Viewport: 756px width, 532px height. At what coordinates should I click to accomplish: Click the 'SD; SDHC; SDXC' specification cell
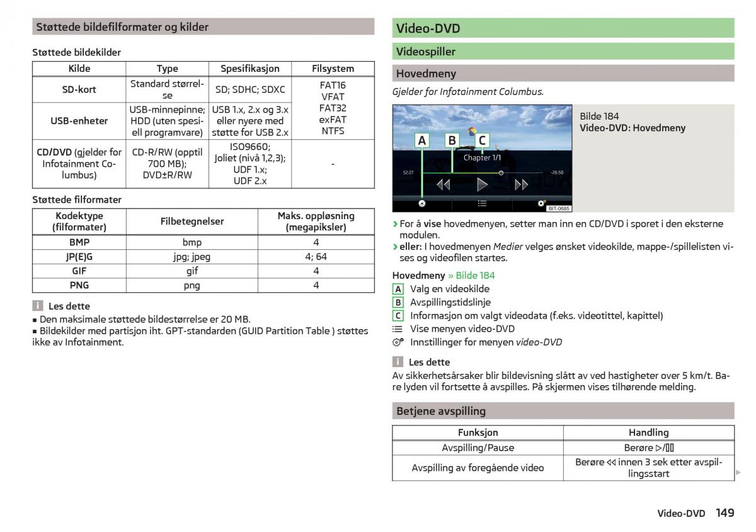coord(250,89)
